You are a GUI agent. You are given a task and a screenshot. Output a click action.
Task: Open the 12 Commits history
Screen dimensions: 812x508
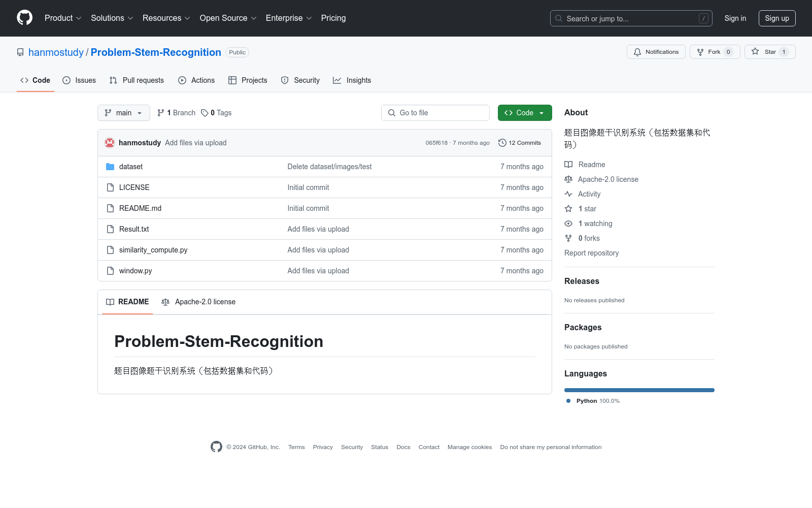(x=520, y=143)
